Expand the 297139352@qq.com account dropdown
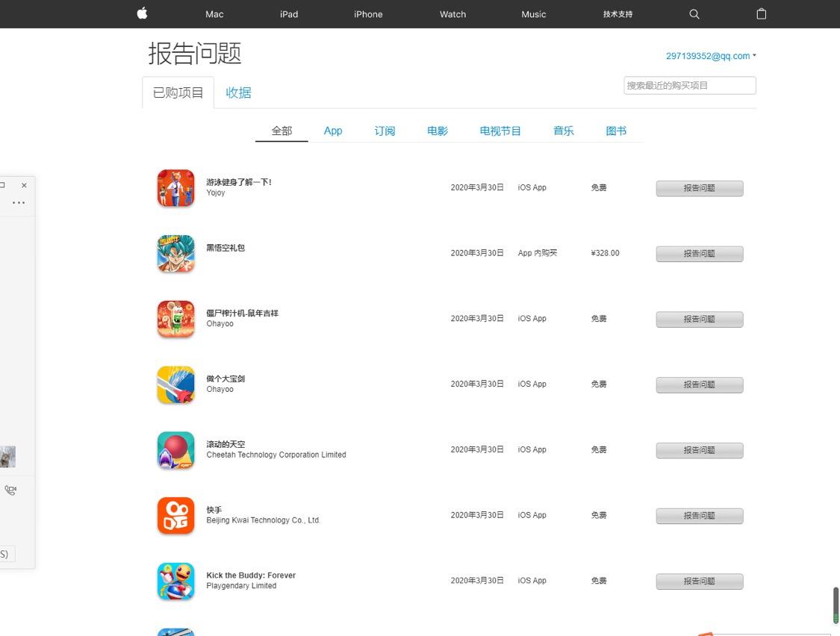 coord(711,56)
